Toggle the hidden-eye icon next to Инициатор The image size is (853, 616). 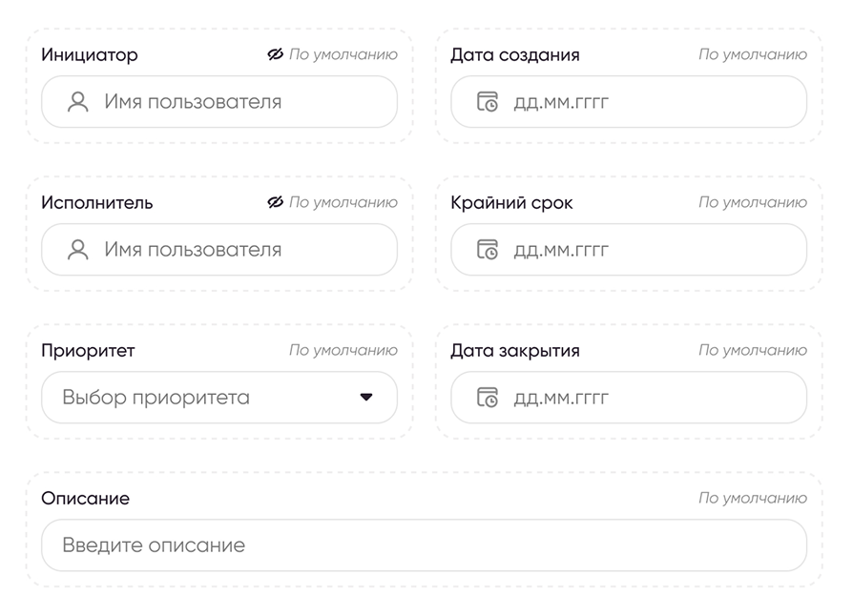[x=275, y=54]
